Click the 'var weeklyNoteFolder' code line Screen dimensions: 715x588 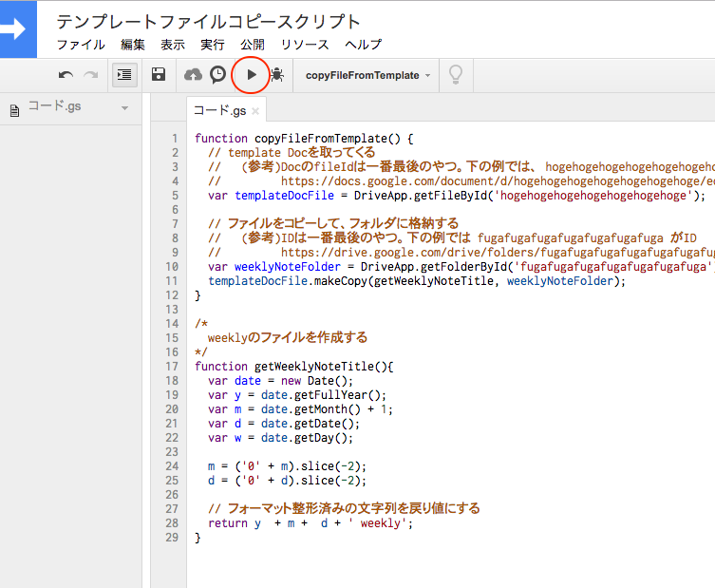coord(461,267)
